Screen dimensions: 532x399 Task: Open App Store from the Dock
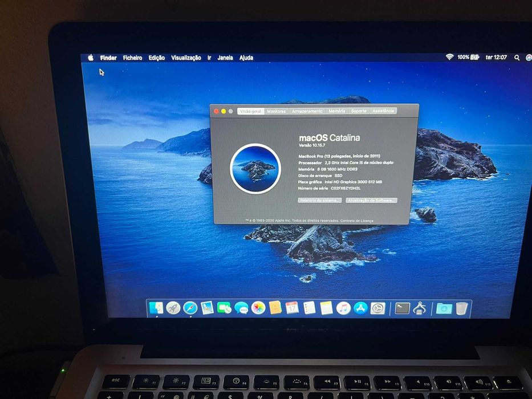pos(360,308)
